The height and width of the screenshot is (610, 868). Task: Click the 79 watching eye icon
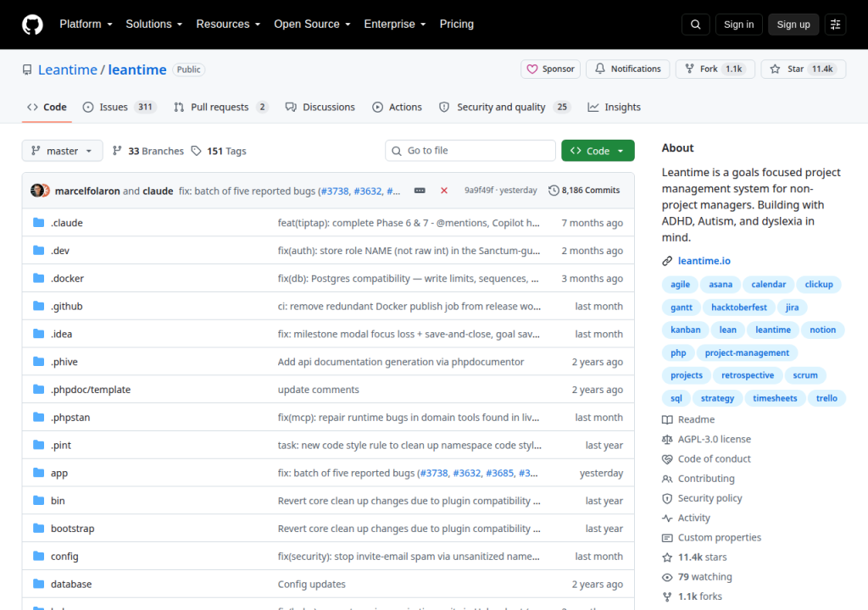[667, 577]
